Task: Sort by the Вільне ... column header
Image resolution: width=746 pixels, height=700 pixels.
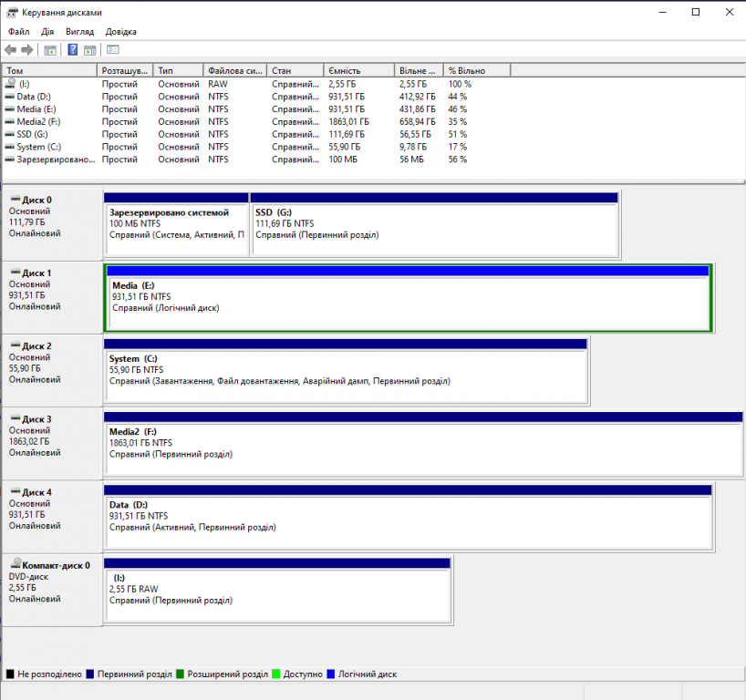Action: 420,70
